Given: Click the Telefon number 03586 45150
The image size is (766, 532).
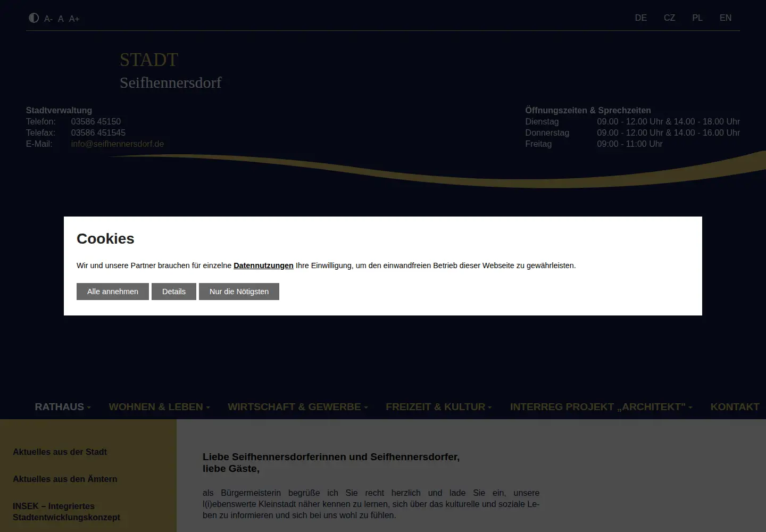Looking at the screenshot, I should (x=96, y=121).
